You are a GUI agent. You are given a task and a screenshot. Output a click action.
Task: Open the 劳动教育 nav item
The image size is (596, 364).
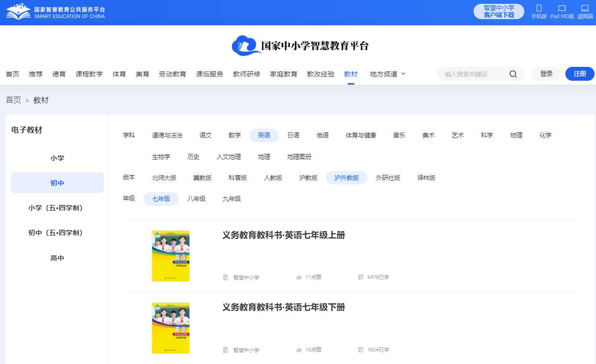173,74
